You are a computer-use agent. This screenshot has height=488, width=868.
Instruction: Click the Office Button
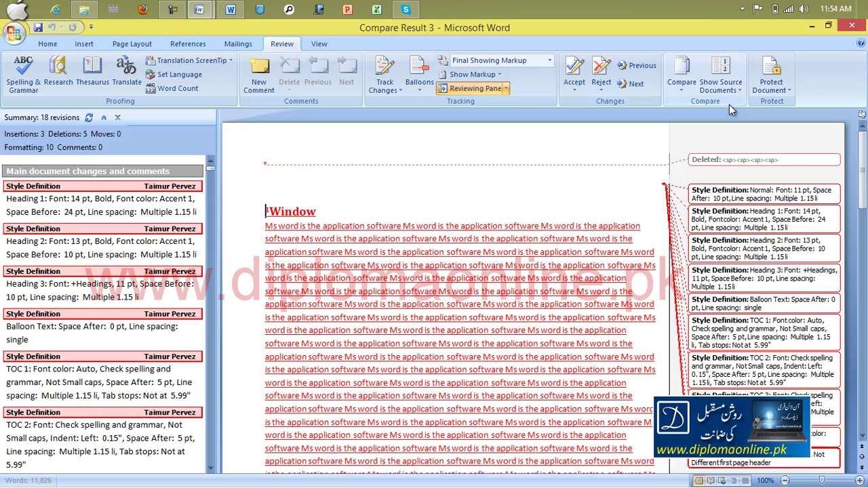(14, 32)
